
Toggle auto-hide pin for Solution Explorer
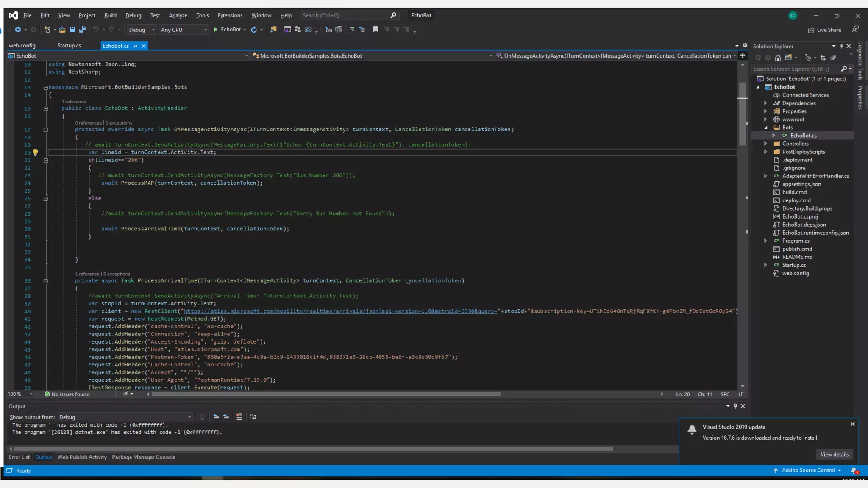click(841, 46)
